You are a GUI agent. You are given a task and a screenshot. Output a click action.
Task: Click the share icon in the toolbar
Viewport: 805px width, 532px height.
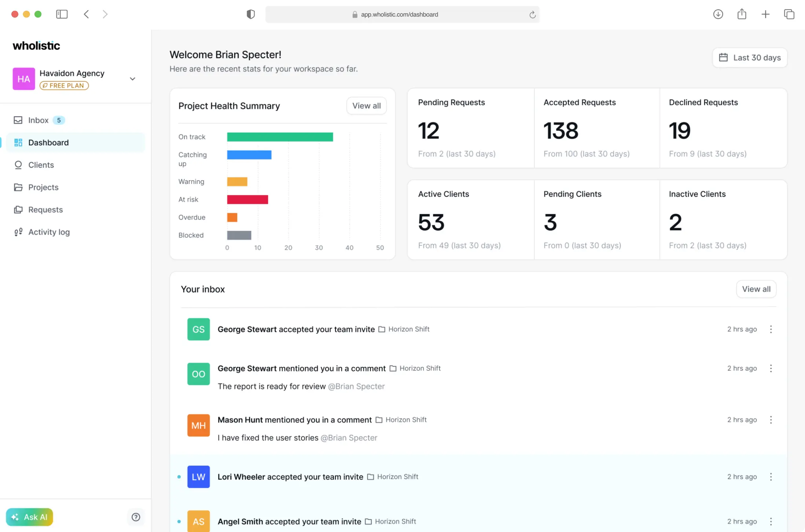click(x=742, y=14)
